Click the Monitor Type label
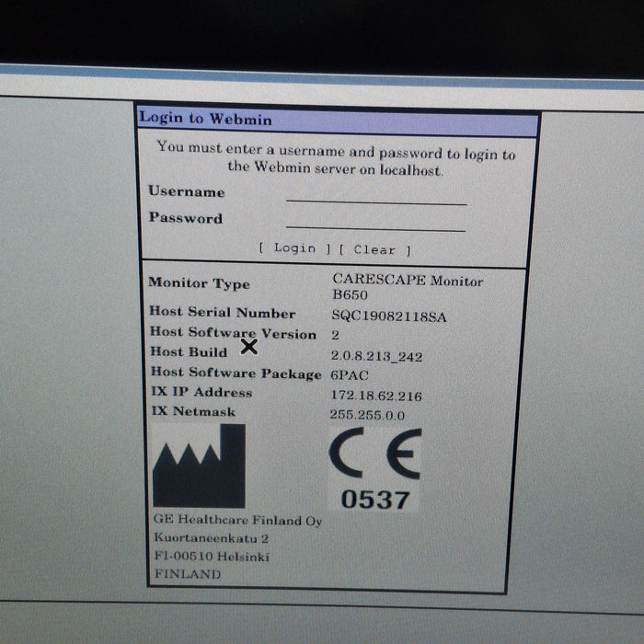The height and width of the screenshot is (644, 644). pos(199,283)
